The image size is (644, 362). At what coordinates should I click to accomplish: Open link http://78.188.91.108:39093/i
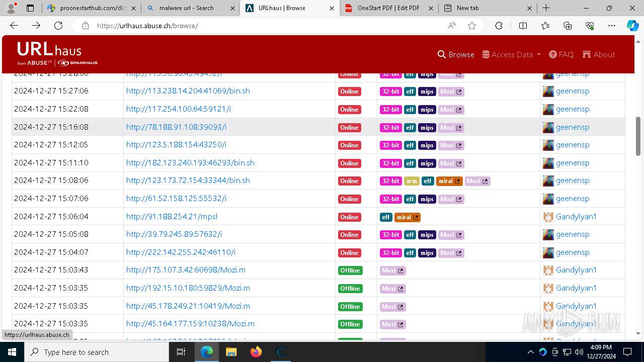[x=176, y=127]
